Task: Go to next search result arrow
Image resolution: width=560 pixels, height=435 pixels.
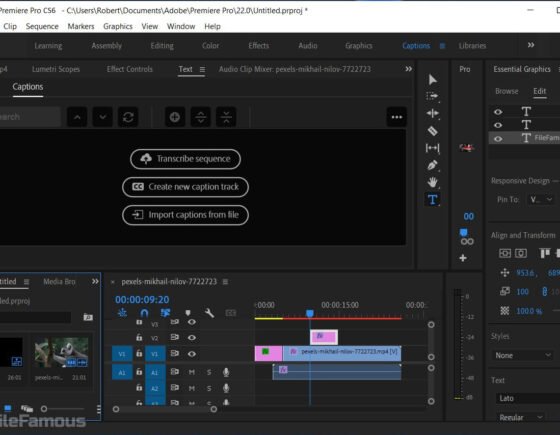Action: (103, 117)
